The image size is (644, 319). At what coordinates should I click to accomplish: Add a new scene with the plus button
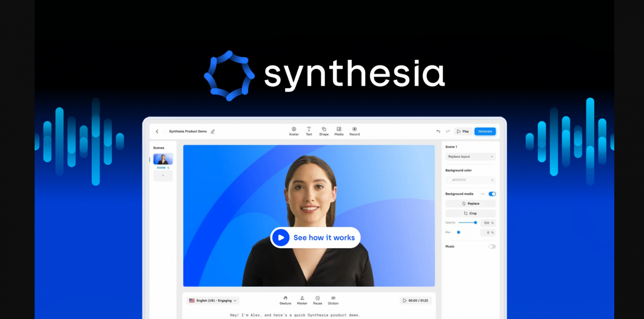163,176
